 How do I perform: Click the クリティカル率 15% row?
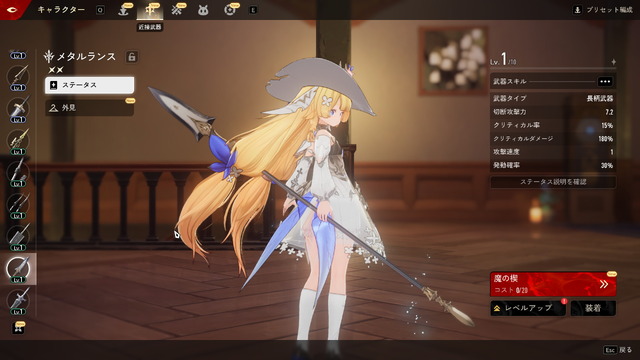click(x=553, y=125)
